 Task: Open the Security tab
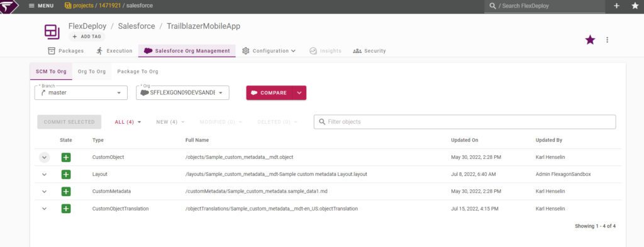pos(370,51)
